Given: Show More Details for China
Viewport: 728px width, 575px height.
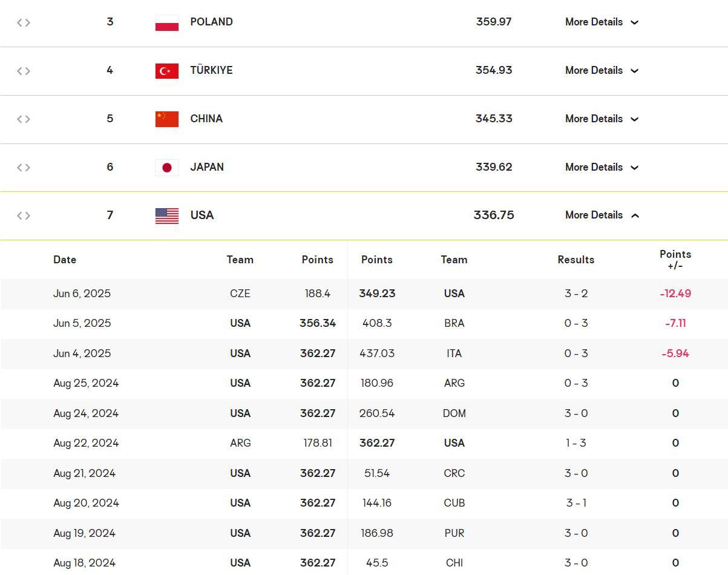Looking at the screenshot, I should 602,119.
